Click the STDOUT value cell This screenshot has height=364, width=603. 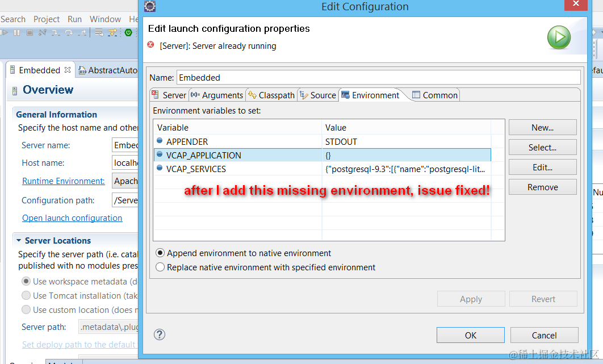[x=407, y=141]
